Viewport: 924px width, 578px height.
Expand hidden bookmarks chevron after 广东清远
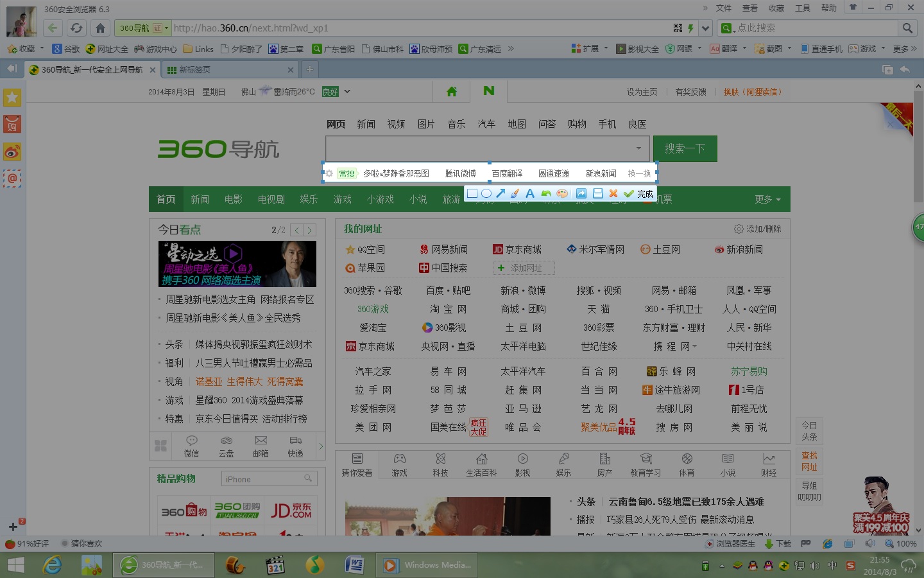click(511, 49)
